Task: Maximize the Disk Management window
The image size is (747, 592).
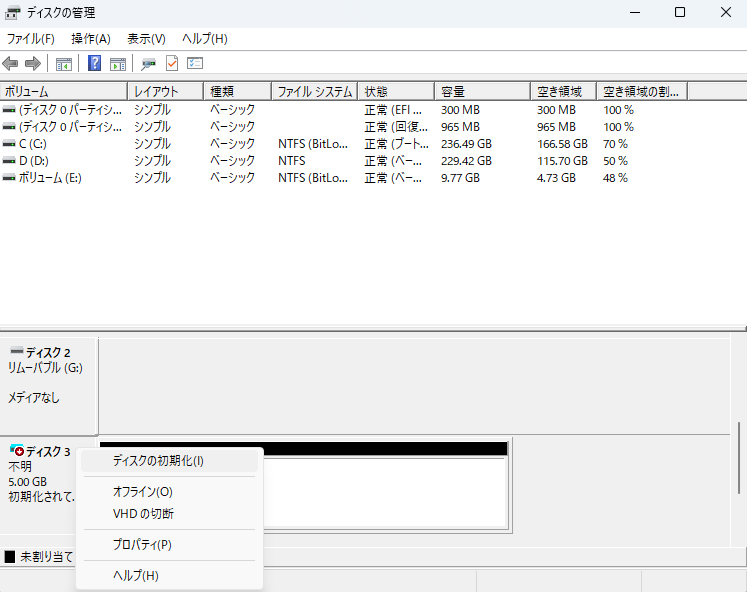Action: point(680,12)
